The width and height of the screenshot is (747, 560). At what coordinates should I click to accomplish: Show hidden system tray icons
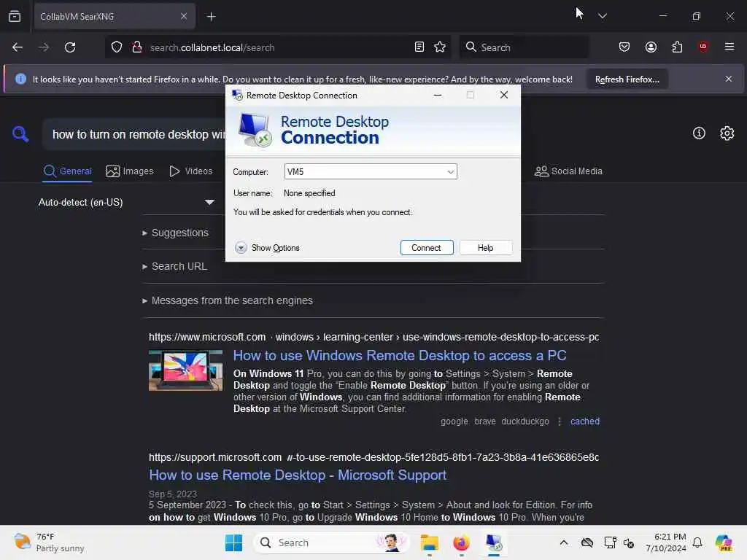564,542
